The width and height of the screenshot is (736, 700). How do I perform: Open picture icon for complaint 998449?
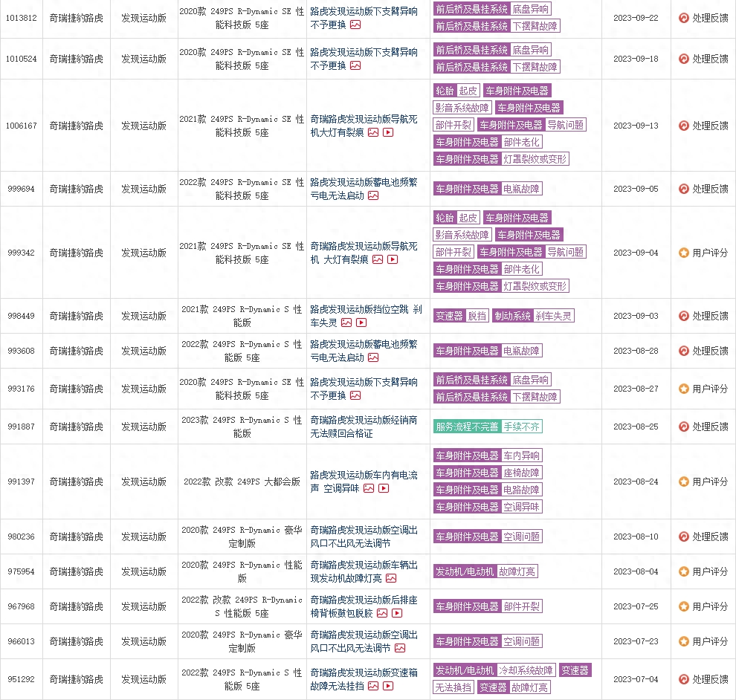(x=346, y=323)
